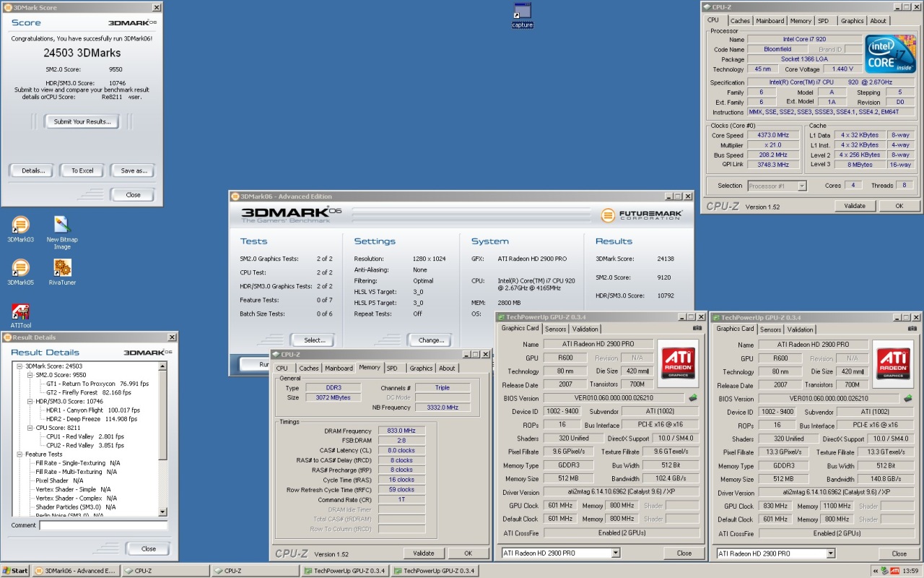Screen dimensions: 924x578
Task: Click Save as... in the 3DMark Score window
Action: [x=134, y=171]
